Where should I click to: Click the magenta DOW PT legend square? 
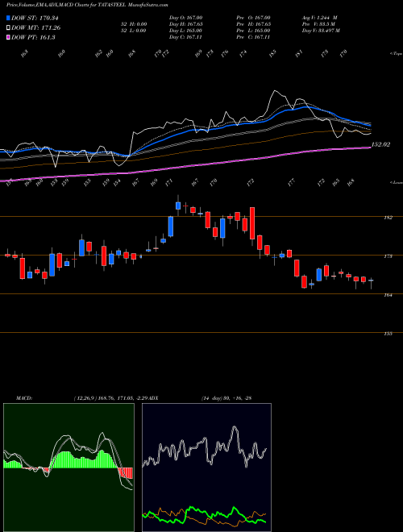[8, 37]
